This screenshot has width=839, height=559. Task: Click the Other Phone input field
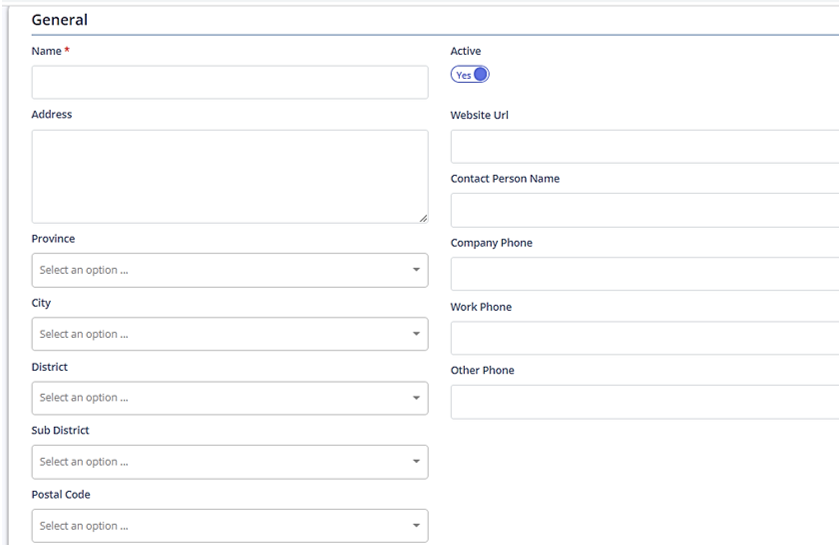pyautogui.click(x=645, y=402)
